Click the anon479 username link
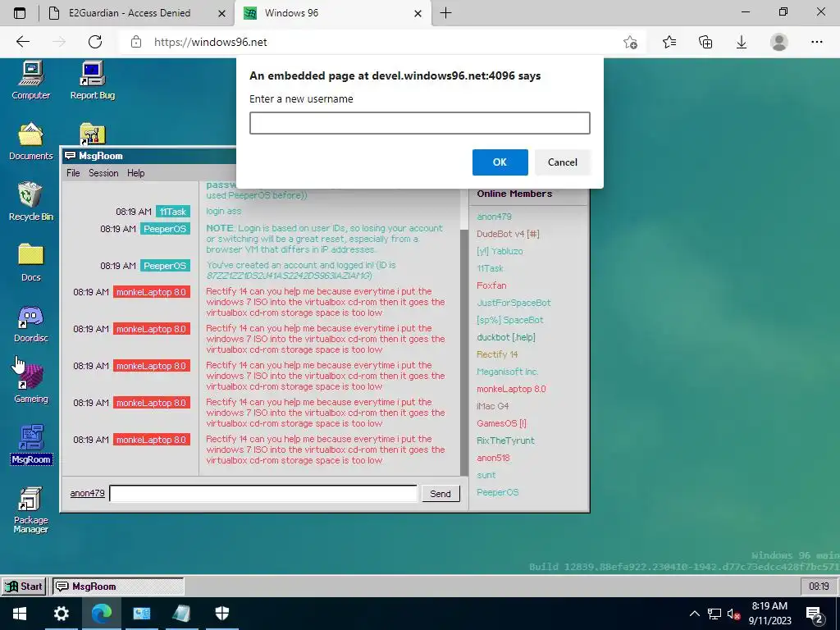840x630 pixels. coord(87,493)
